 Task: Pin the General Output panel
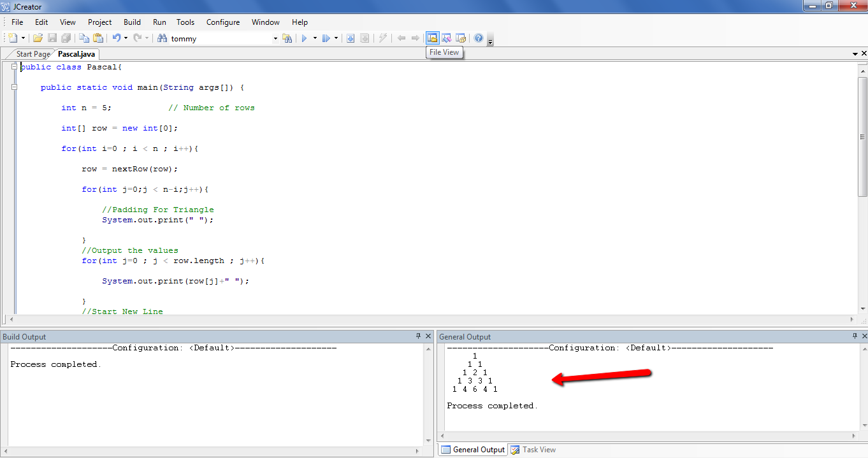tap(855, 336)
